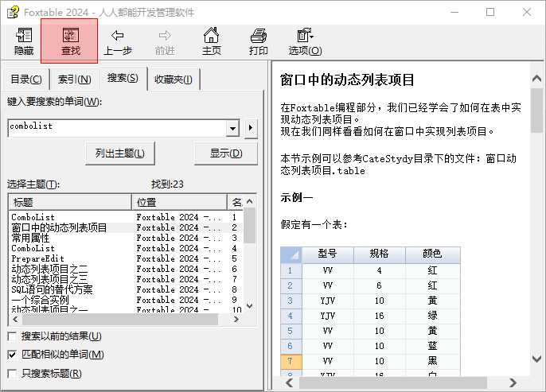The height and width of the screenshot is (392, 546).
Task: Switch to the 目录(C) tab
Action: (26, 80)
